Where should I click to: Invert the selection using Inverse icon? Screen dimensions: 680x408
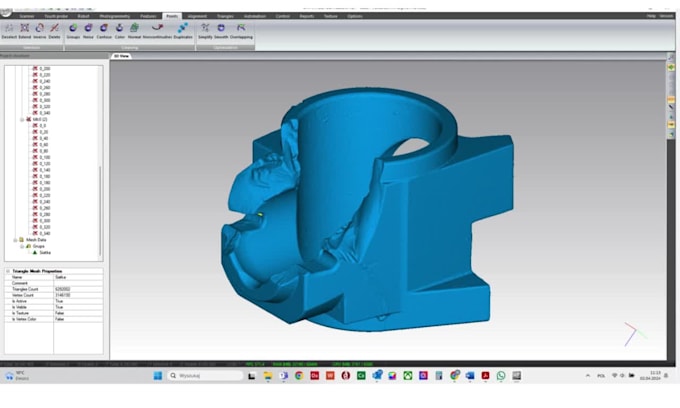(39, 28)
